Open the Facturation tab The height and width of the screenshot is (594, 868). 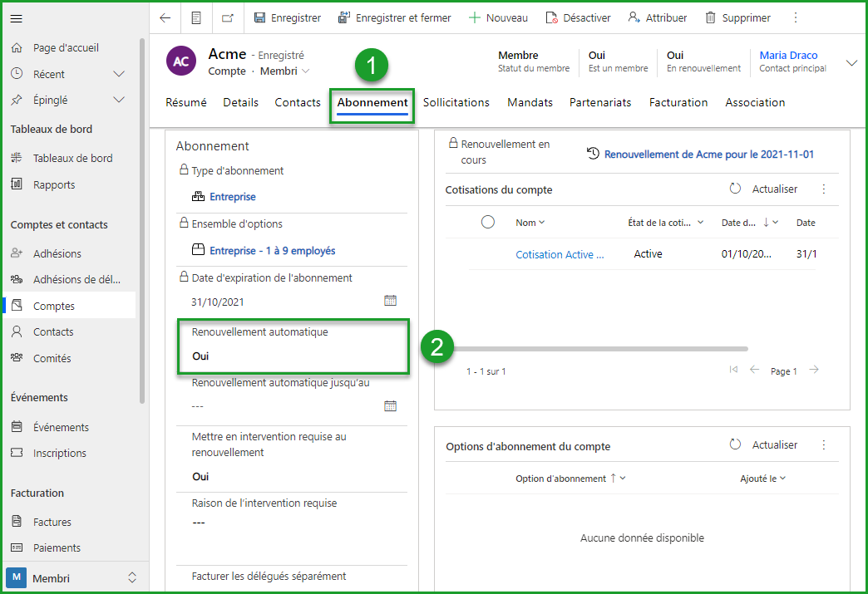pyautogui.click(x=678, y=102)
